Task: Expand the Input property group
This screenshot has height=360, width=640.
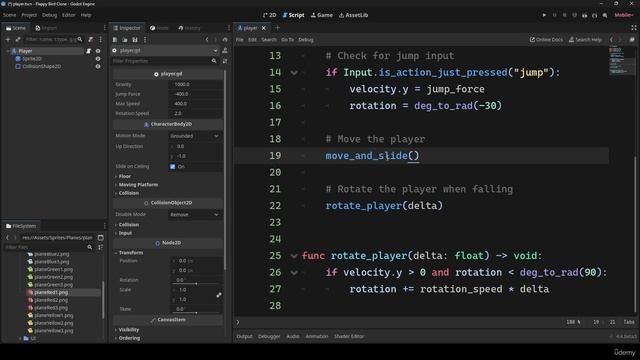Action: 125,233
